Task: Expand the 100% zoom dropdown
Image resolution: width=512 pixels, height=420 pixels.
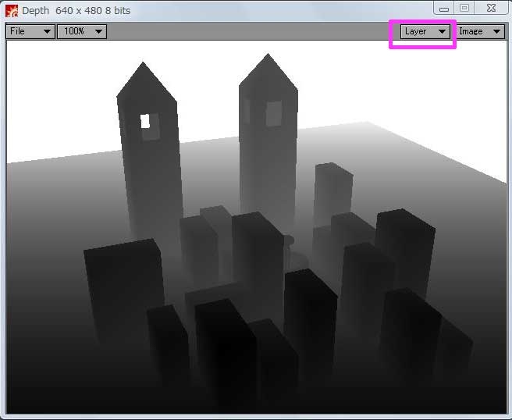Action: [81, 31]
